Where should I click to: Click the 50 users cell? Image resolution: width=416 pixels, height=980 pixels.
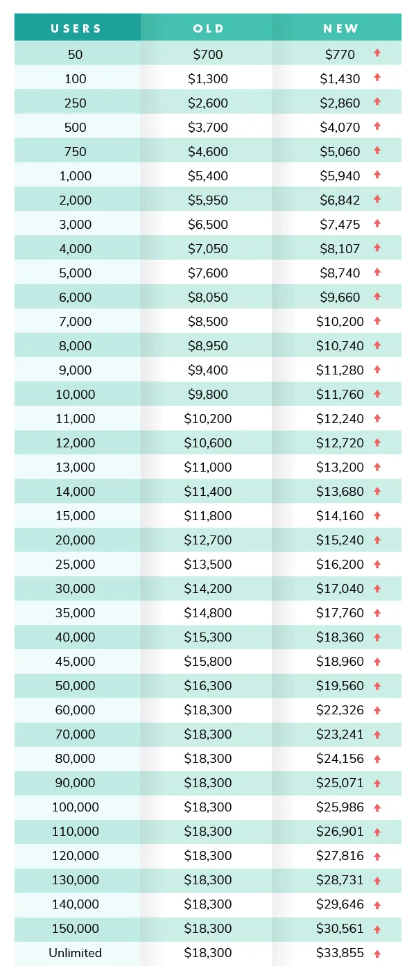coord(76,54)
